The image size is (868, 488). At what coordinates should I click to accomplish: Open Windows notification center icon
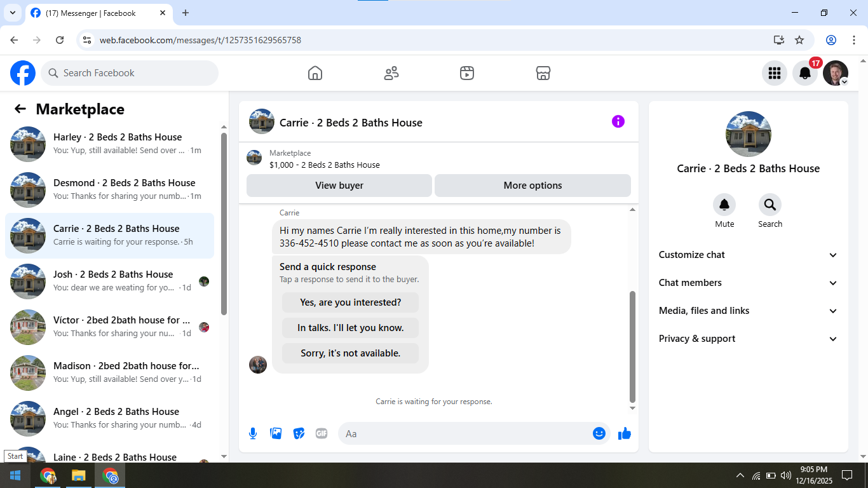pyautogui.click(x=846, y=475)
